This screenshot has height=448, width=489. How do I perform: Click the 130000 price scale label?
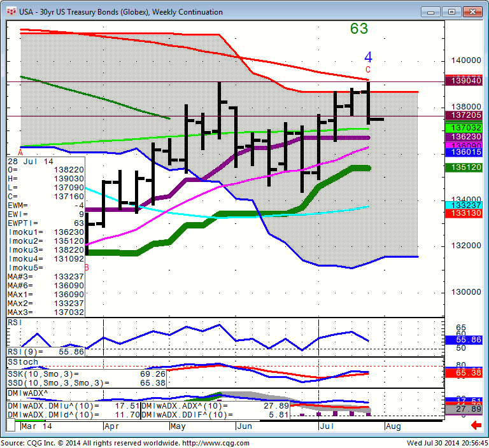[x=466, y=292]
